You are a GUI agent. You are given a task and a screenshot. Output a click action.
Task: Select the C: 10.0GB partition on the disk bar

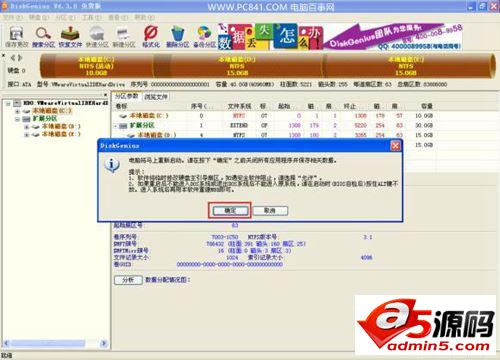[97, 66]
